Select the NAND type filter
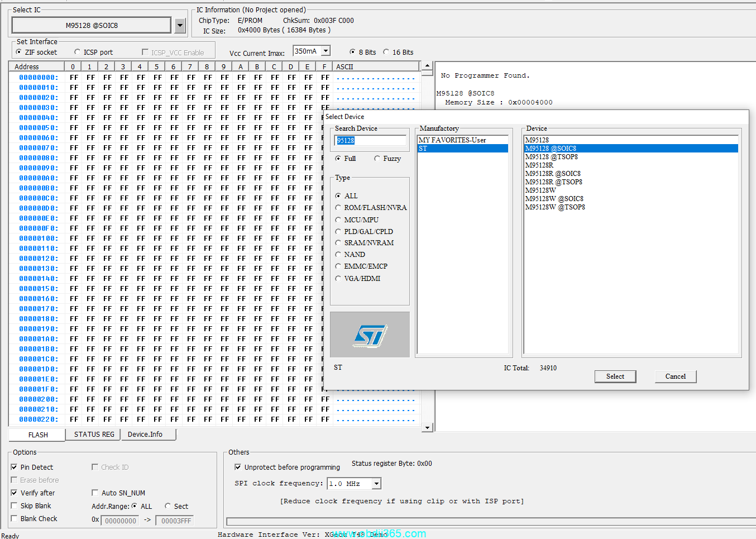Viewport: 756px width, 539px height. 338,255
